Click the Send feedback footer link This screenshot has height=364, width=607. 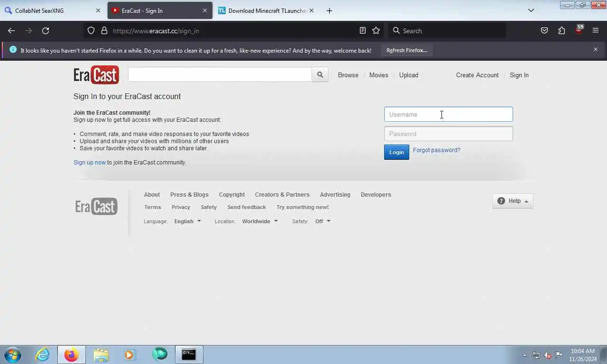(x=247, y=207)
